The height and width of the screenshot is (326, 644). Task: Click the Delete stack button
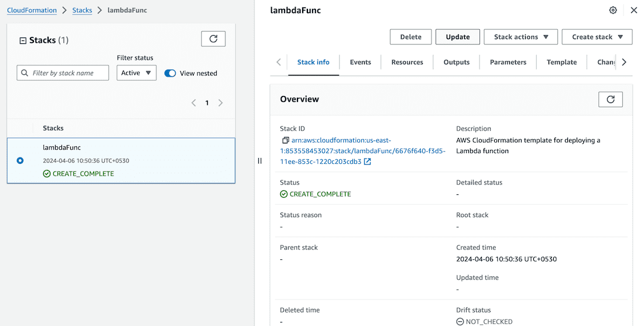point(410,37)
